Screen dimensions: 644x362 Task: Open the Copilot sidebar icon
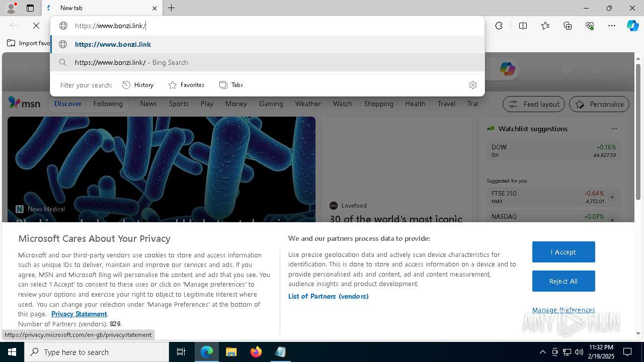coord(632,26)
